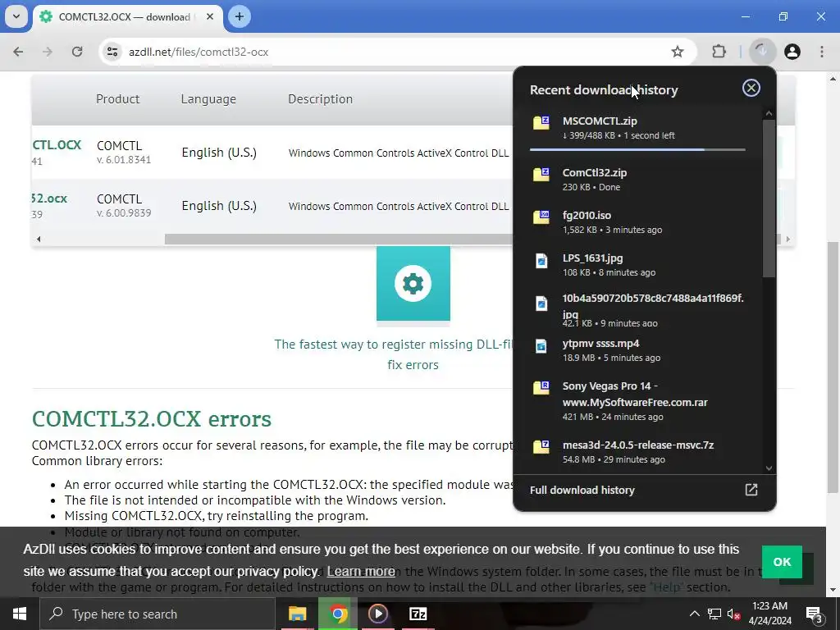Open LPS_1631.jpg download entry

[x=637, y=265]
